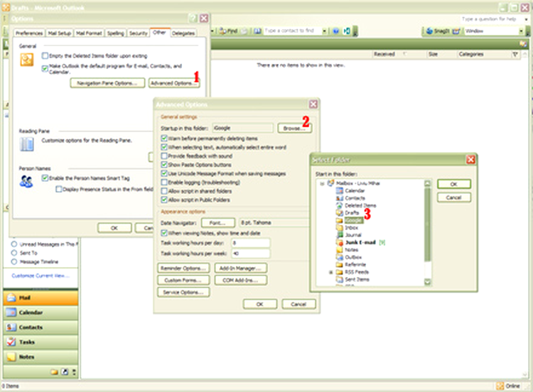533x392 pixels.
Task: Select Inbox folder icon in tree
Action: [339, 227]
